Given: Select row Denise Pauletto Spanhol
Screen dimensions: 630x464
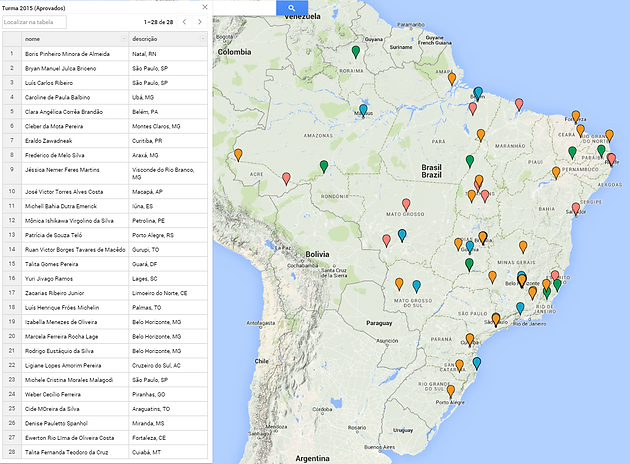Looking at the screenshot, I should (105, 423).
